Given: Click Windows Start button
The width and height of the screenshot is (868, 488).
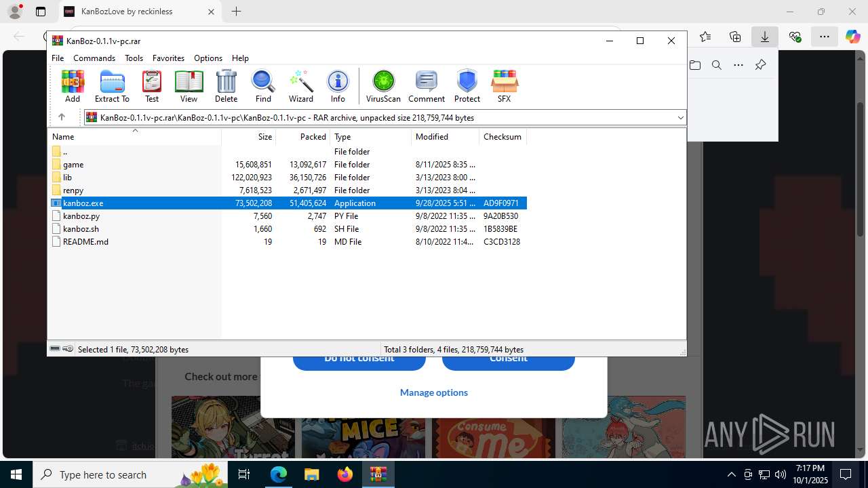Looking at the screenshot, I should tap(16, 474).
